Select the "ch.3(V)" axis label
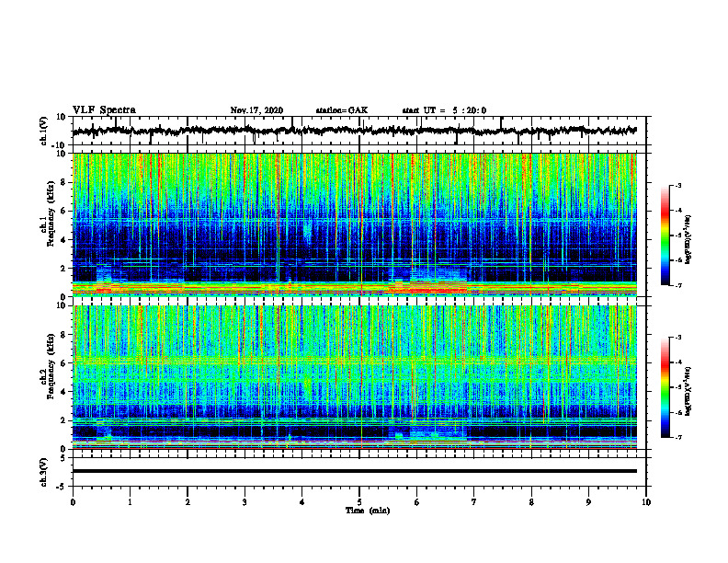Screen dimensions: 728x563 tap(44, 472)
